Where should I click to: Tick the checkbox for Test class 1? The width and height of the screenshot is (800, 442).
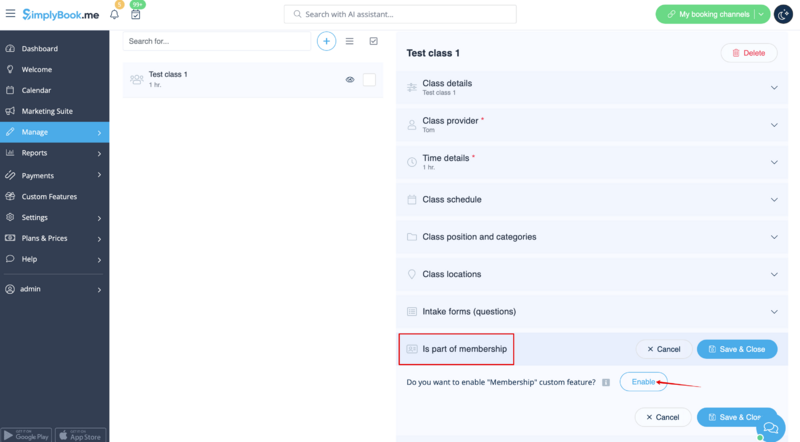pyautogui.click(x=369, y=80)
